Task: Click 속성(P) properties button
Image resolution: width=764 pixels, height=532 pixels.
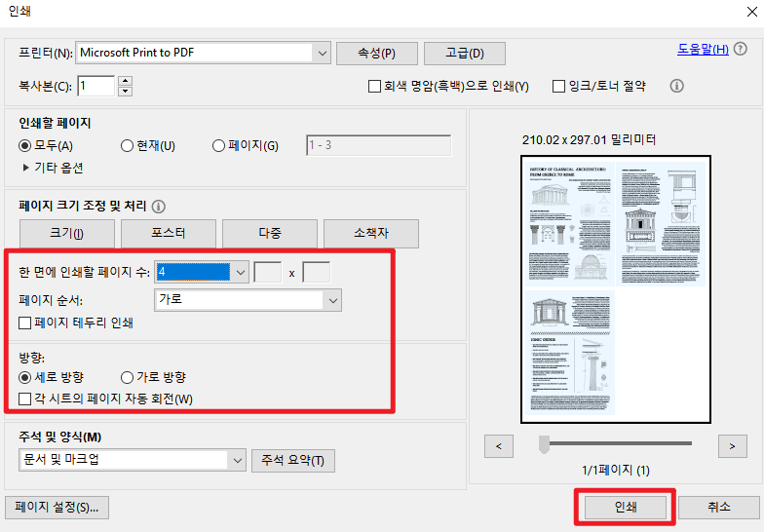Action: [x=376, y=53]
